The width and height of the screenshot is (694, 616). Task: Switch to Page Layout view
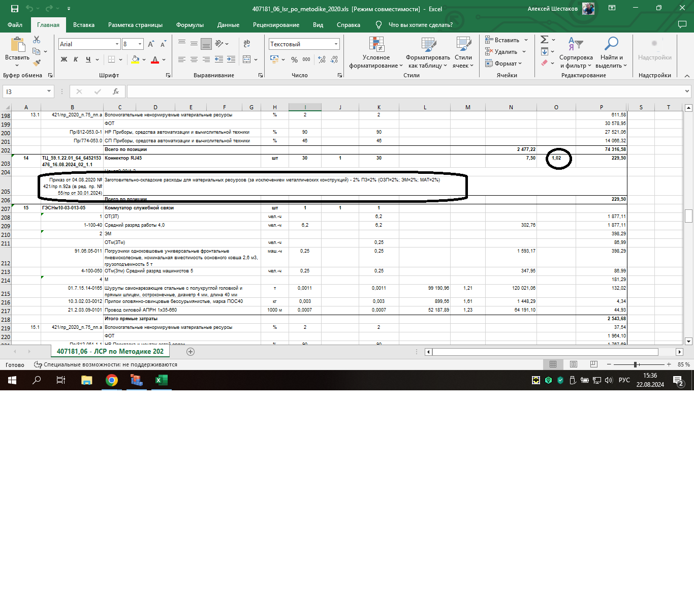pos(574,364)
